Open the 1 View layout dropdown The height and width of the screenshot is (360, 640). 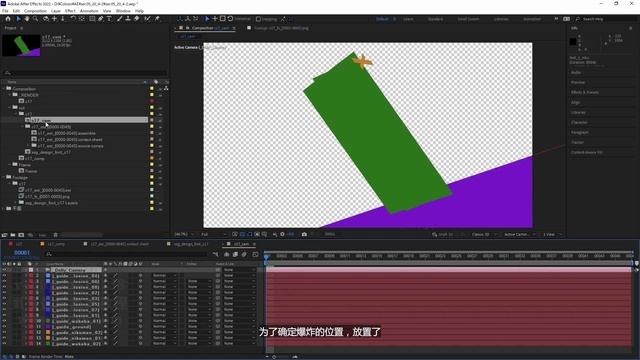[x=552, y=234]
